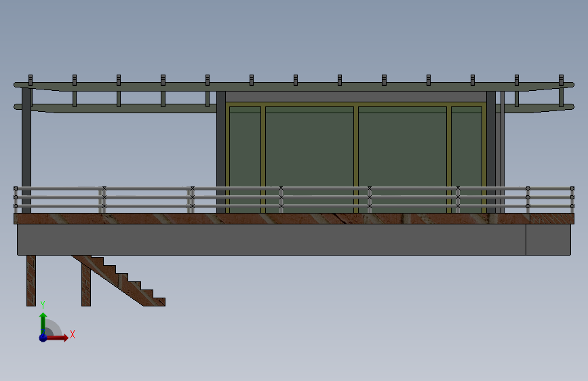This screenshot has height=381, width=588.
Task: Select the large gray concrete base slab
Action: pos(271,239)
